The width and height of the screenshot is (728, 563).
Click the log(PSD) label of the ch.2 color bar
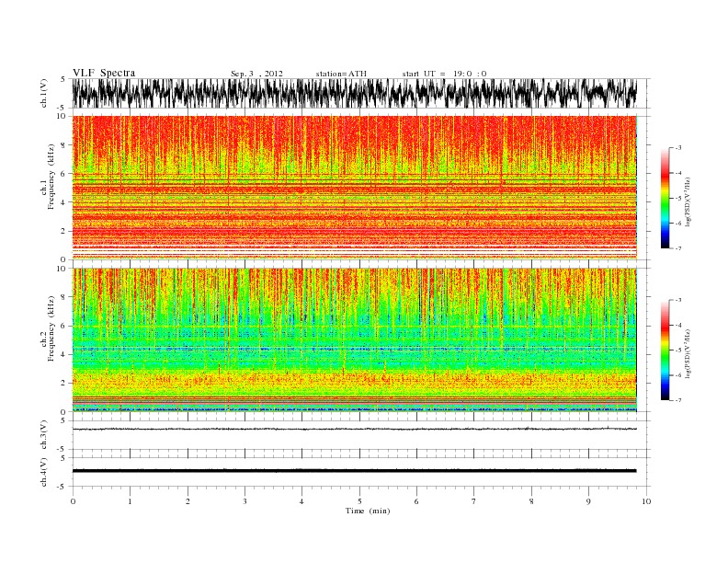click(688, 353)
